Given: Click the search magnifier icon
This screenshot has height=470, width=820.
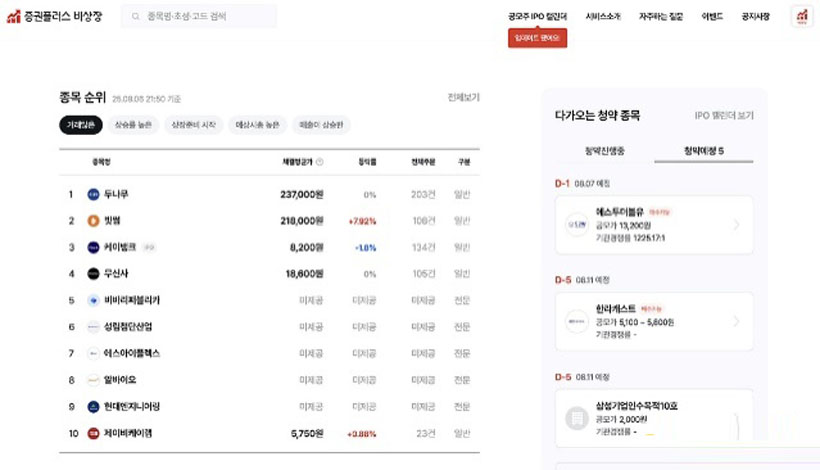Looking at the screenshot, I should [x=135, y=17].
